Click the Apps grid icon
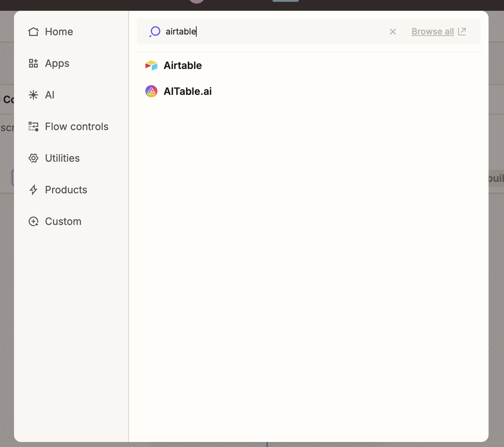This screenshot has height=447, width=504. coord(33,63)
